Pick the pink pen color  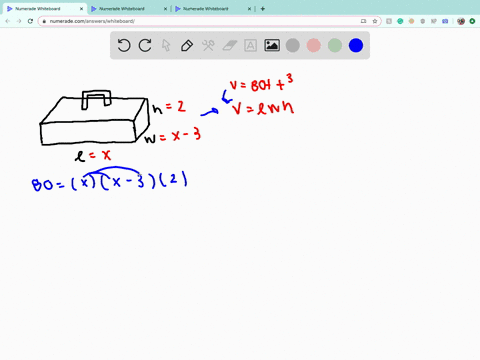point(314,45)
